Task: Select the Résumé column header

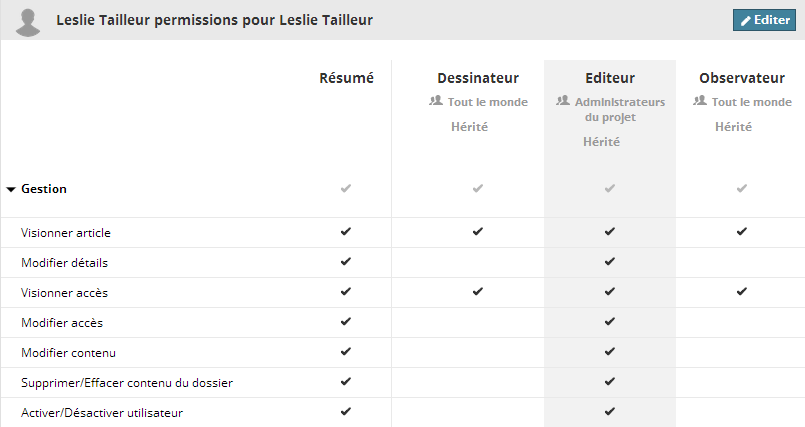Action: pyautogui.click(x=346, y=78)
